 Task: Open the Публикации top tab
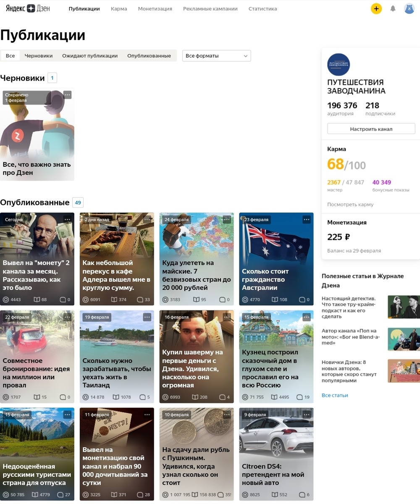(x=84, y=9)
